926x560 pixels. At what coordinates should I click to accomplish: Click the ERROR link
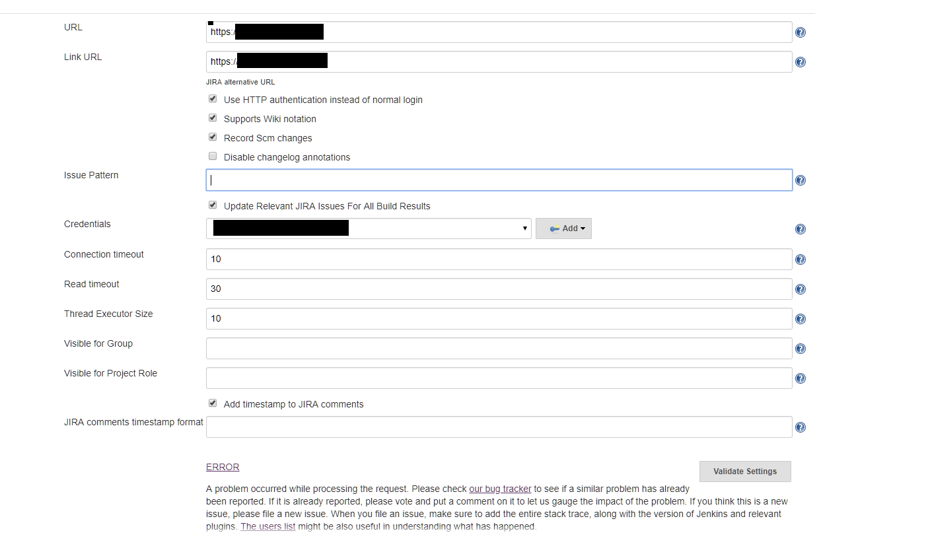223,467
